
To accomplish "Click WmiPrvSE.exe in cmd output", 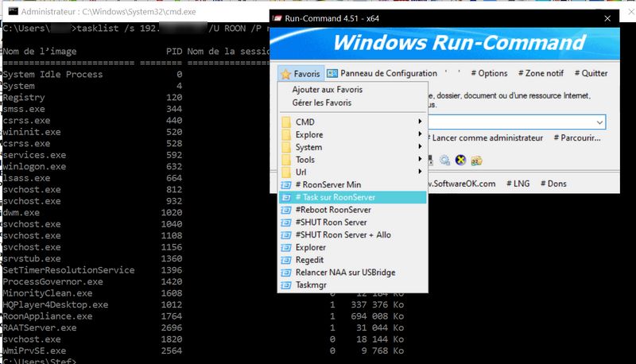I will pyautogui.click(x=34, y=350).
